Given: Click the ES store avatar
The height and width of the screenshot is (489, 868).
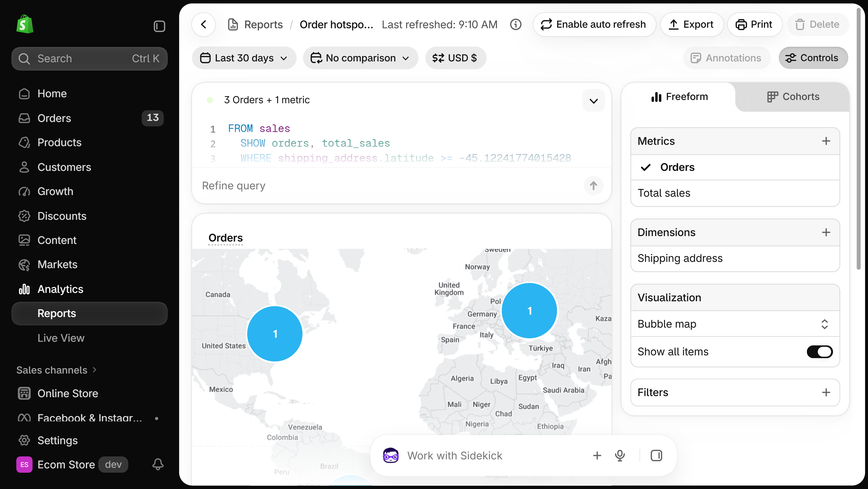Looking at the screenshot, I should [24, 464].
